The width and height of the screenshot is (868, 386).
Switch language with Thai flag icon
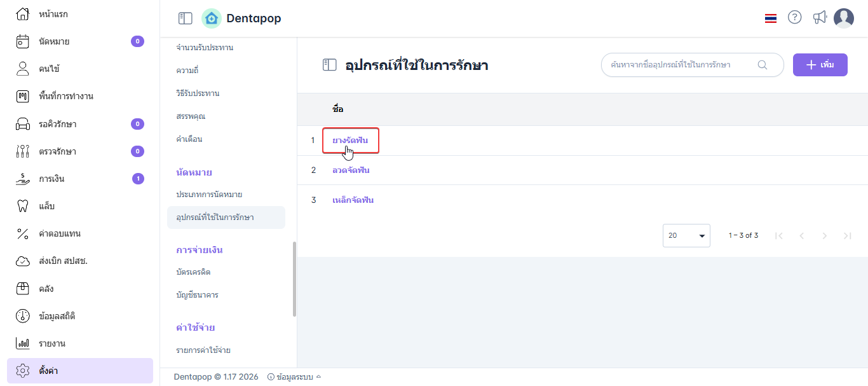click(771, 18)
